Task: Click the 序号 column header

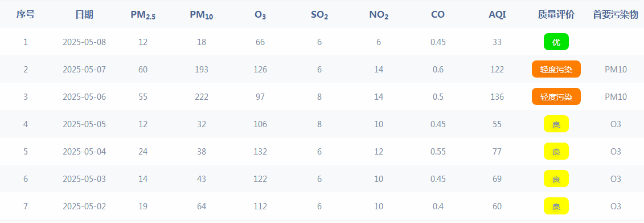Action: click(x=26, y=15)
